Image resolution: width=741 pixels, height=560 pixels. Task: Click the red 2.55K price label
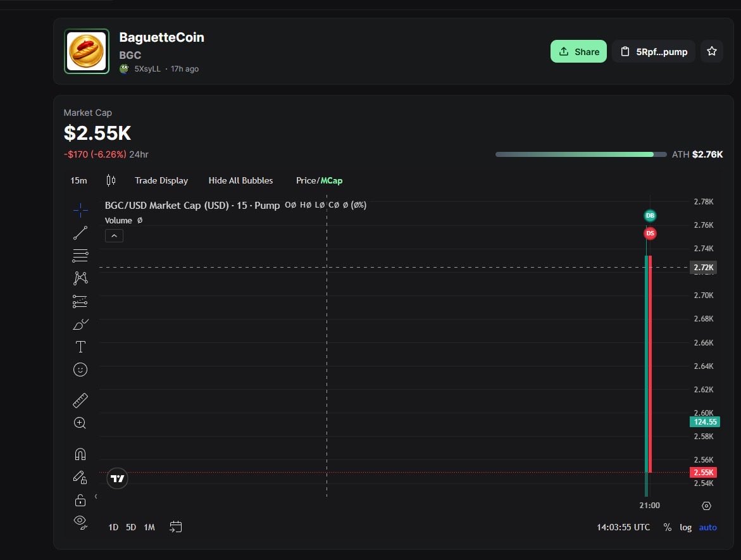pos(703,473)
